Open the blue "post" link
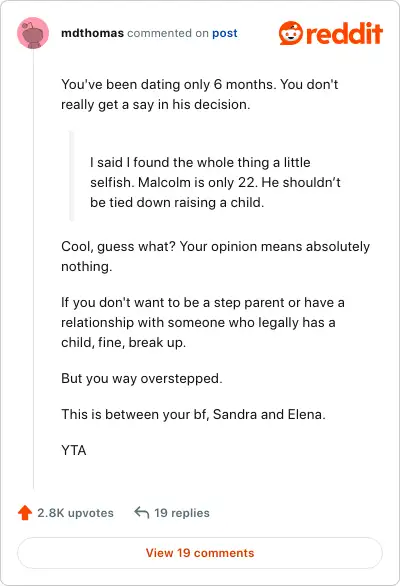400x586 pixels. click(225, 33)
